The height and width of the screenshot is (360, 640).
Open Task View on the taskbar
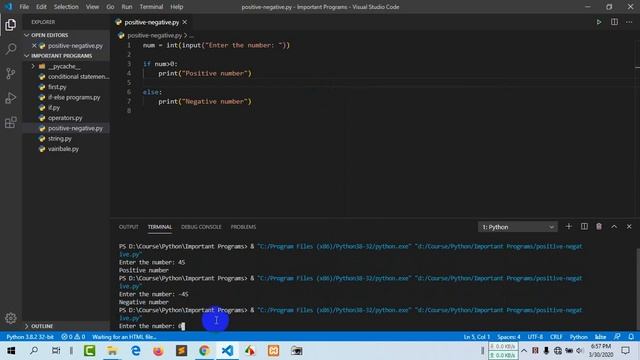[x=56, y=351]
